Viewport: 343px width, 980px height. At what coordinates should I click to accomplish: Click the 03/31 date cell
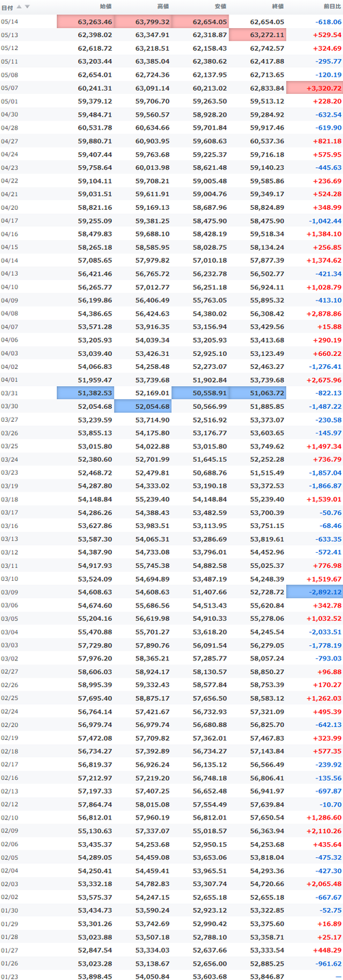tap(10, 392)
